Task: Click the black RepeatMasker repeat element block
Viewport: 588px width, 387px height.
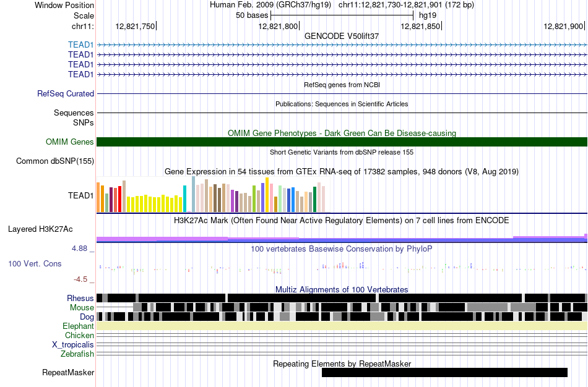Action: pyautogui.click(x=444, y=372)
